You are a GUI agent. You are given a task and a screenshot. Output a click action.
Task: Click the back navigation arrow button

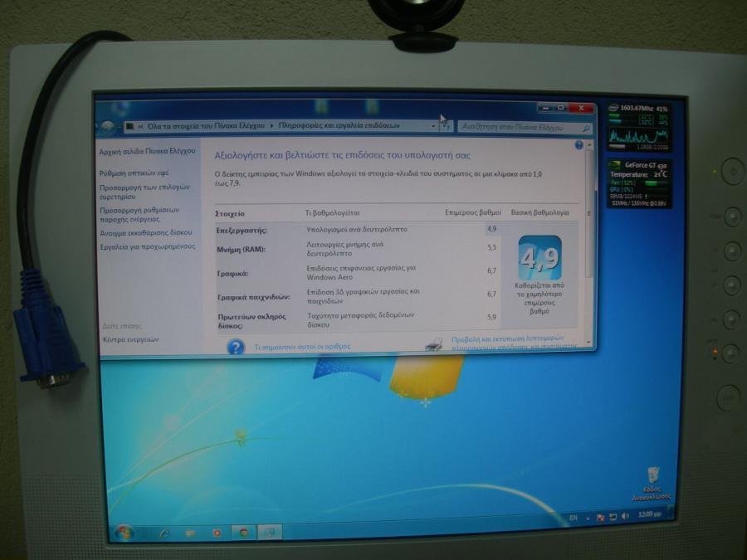(x=106, y=126)
